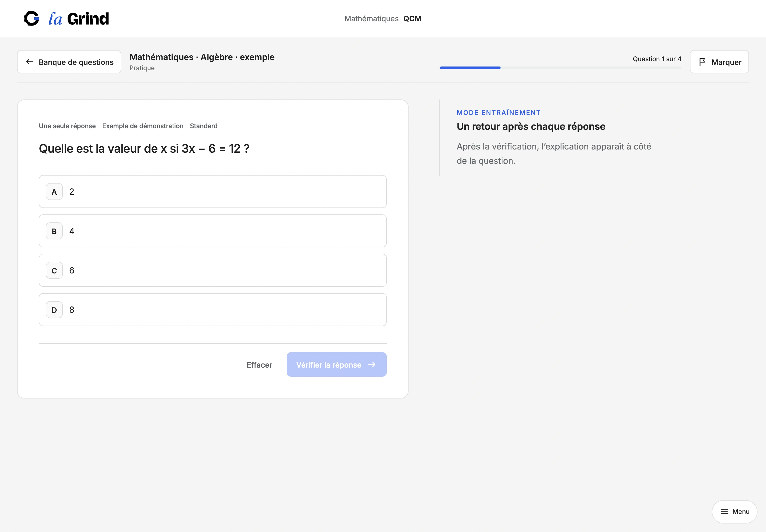
Task: Click the 'Une seule réponse' tag
Action: click(67, 126)
